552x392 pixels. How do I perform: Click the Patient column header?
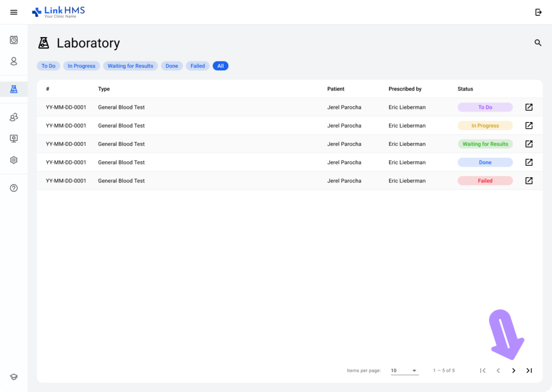(x=336, y=89)
